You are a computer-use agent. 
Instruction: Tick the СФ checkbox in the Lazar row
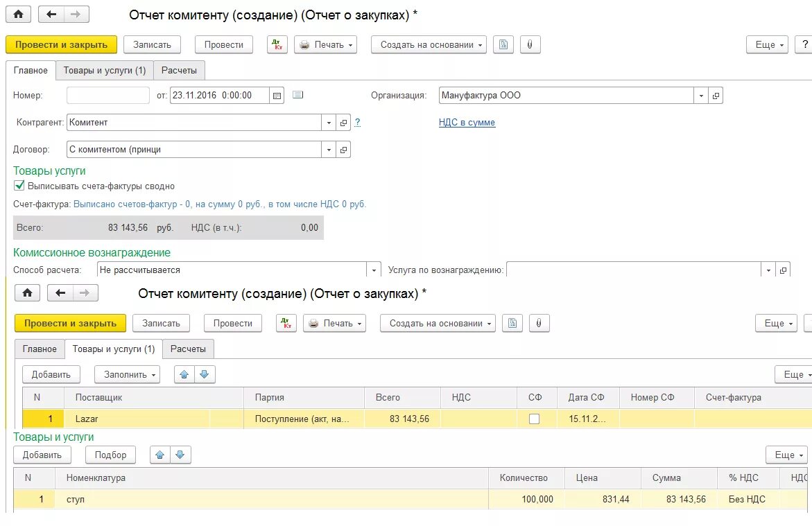point(534,419)
